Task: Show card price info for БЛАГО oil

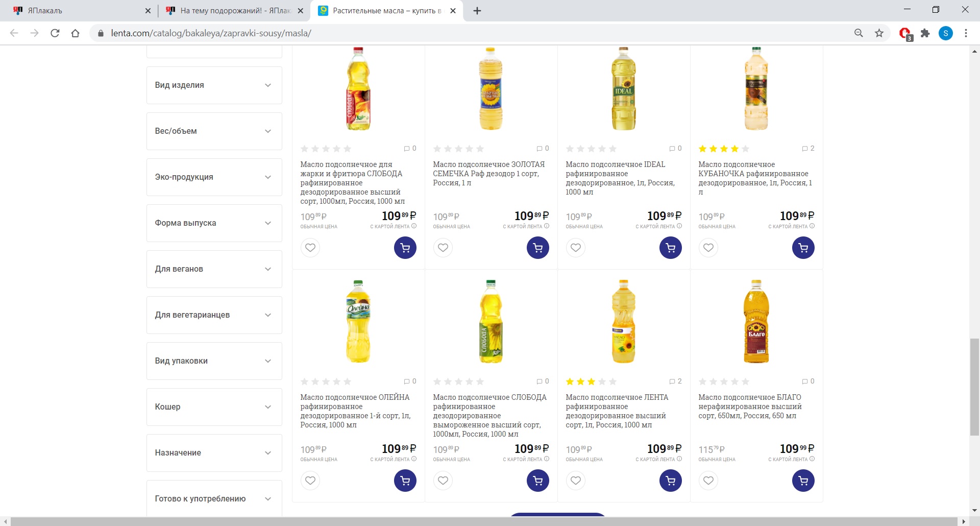Action: pos(812,459)
